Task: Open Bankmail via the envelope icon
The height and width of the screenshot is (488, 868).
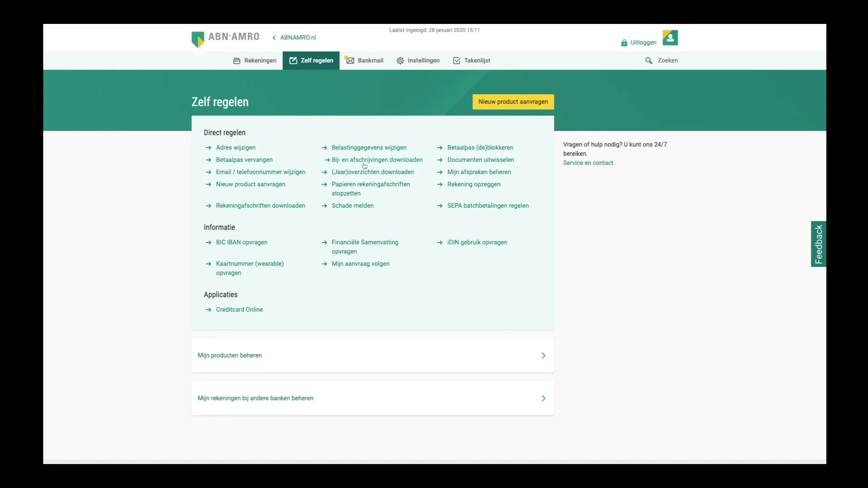Action: [349, 60]
